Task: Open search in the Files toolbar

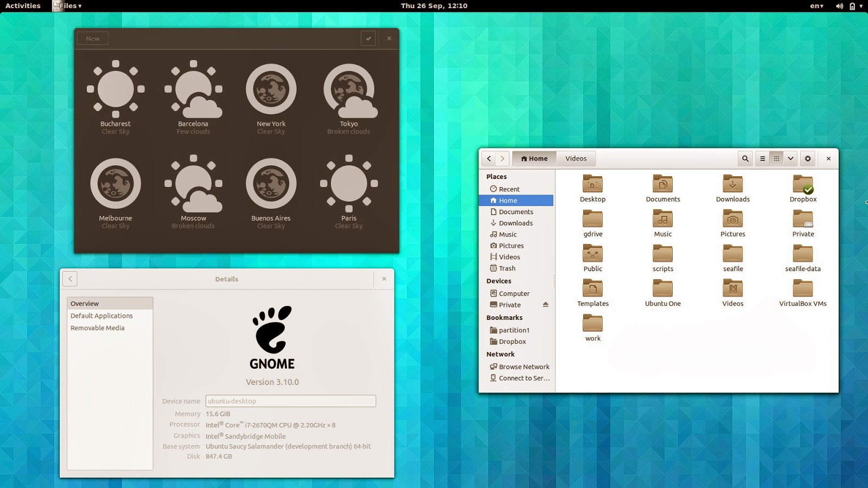Action: coord(745,158)
